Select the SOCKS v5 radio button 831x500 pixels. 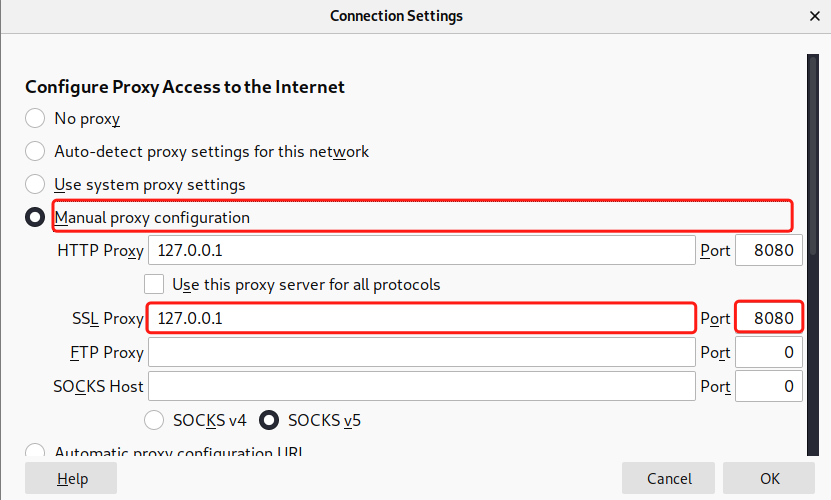(269, 420)
